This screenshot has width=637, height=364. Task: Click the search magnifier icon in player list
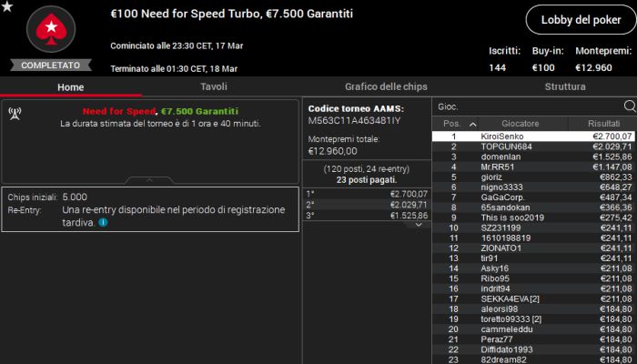click(x=628, y=106)
